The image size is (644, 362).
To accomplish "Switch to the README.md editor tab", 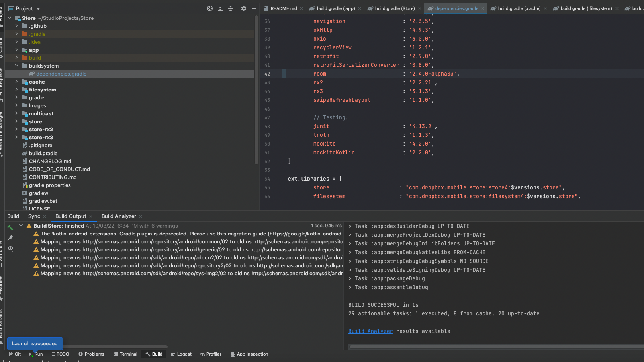I will [x=283, y=8].
